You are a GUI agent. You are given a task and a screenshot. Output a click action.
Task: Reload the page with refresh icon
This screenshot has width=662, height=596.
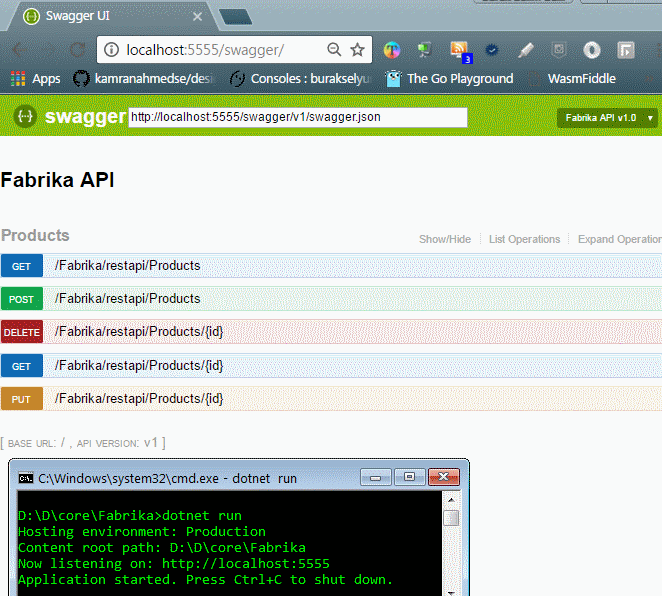point(78,50)
